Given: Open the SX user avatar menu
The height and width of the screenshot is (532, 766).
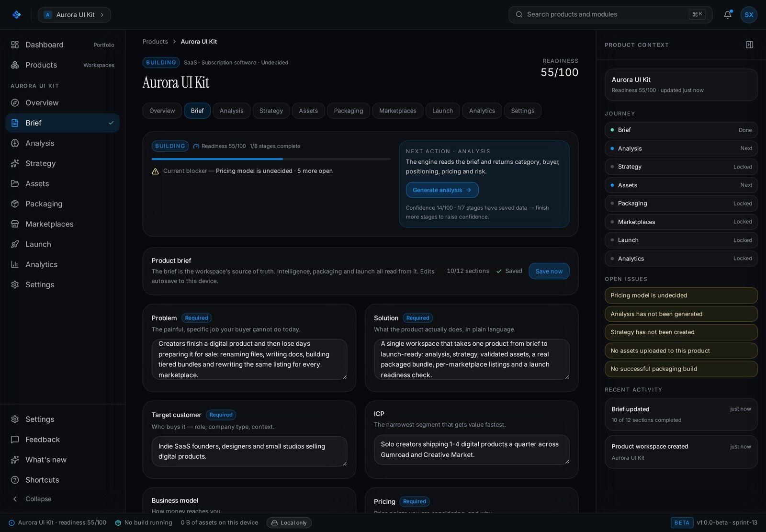Looking at the screenshot, I should click(x=749, y=15).
